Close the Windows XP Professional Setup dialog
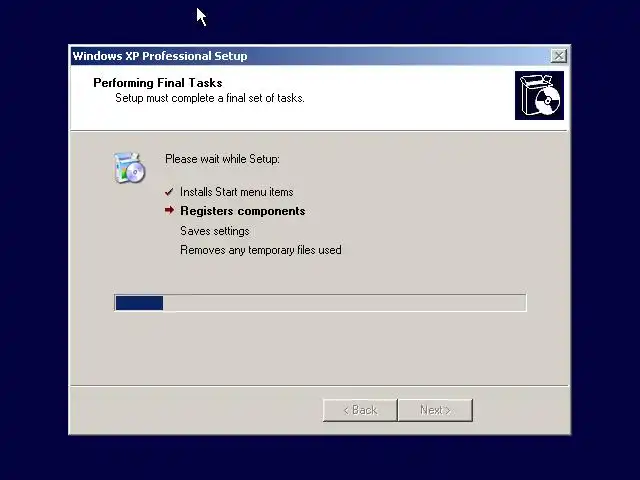 tap(558, 56)
